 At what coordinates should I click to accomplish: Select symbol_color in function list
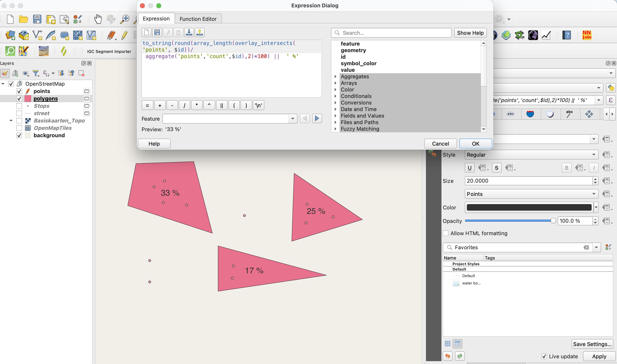click(x=358, y=63)
